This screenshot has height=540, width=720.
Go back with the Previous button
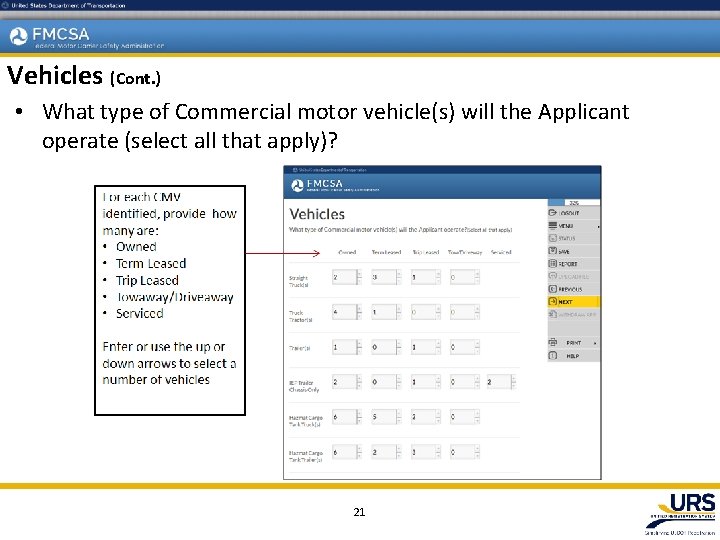point(574,289)
